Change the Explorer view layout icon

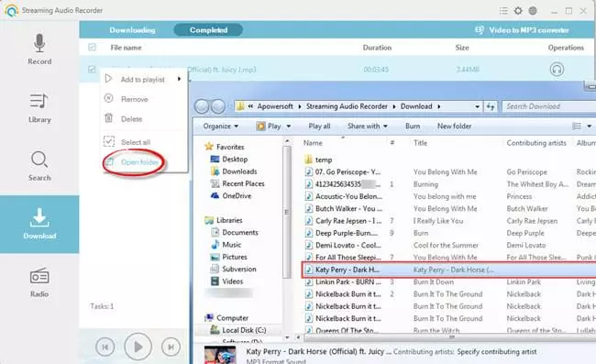[577, 127]
